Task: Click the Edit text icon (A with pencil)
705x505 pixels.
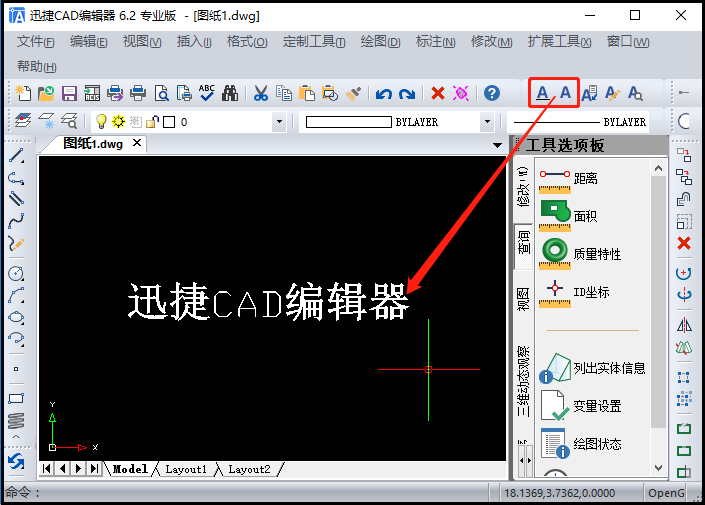Action: (x=612, y=93)
